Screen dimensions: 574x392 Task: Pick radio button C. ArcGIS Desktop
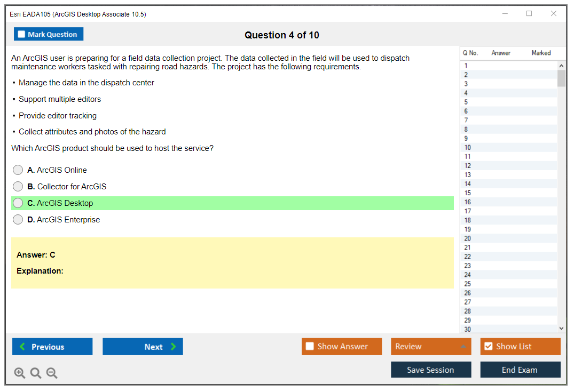coord(18,203)
